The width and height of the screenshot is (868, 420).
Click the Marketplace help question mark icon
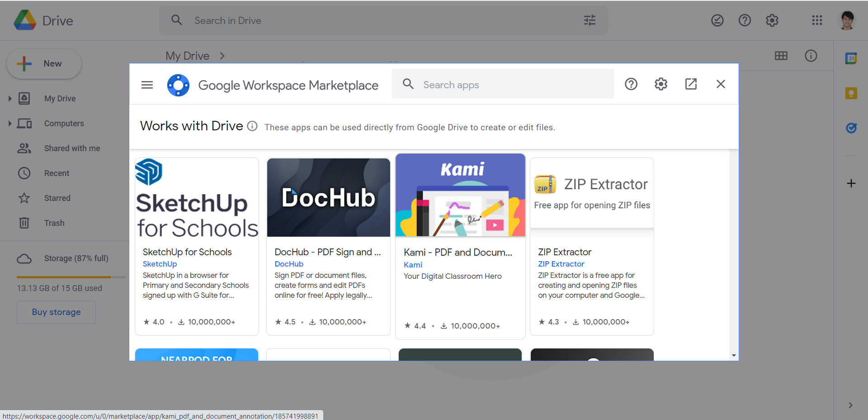coord(631,84)
